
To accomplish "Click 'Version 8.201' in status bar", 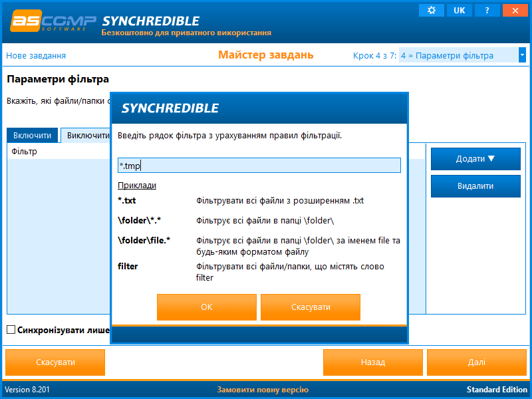I will (x=27, y=390).
